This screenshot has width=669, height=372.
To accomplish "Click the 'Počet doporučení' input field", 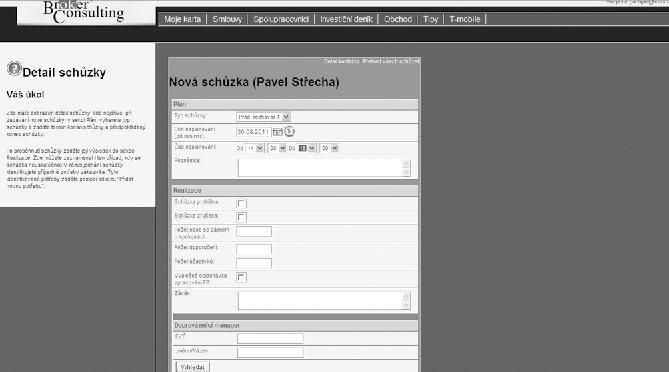I will 254,249.
